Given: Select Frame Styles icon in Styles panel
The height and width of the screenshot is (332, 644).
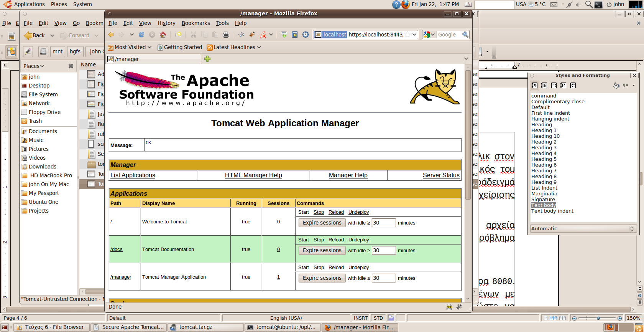Looking at the screenshot, I should click(x=554, y=86).
